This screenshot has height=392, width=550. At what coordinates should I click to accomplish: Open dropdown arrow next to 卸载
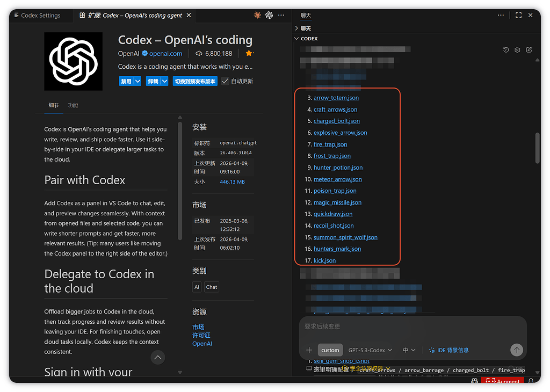164,81
